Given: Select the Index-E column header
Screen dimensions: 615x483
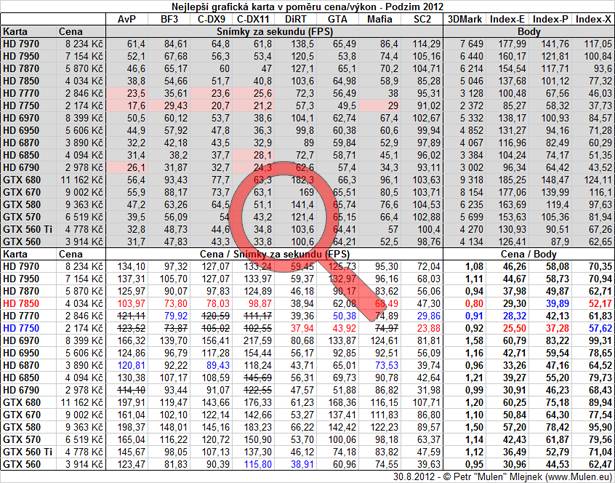Looking at the screenshot, I should (507, 19).
